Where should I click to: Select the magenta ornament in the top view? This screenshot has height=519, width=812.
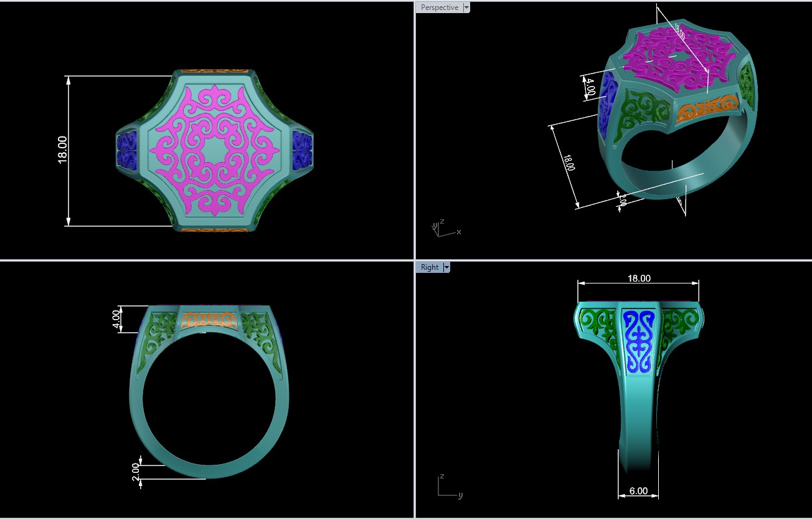215,151
